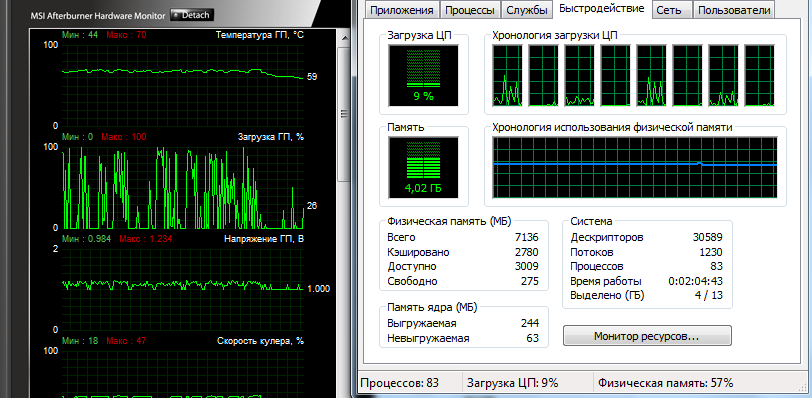Open the Службы tab

[527, 10]
